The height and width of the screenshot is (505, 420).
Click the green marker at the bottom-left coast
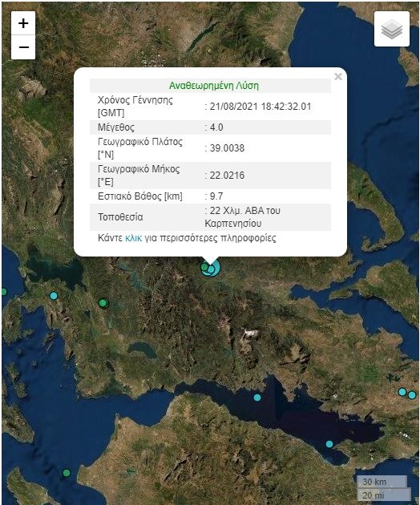(67, 473)
